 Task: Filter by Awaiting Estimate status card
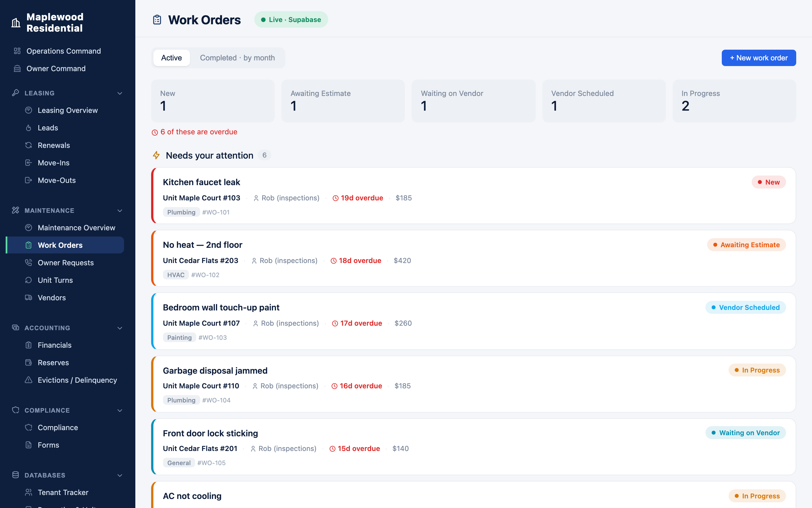click(x=343, y=101)
